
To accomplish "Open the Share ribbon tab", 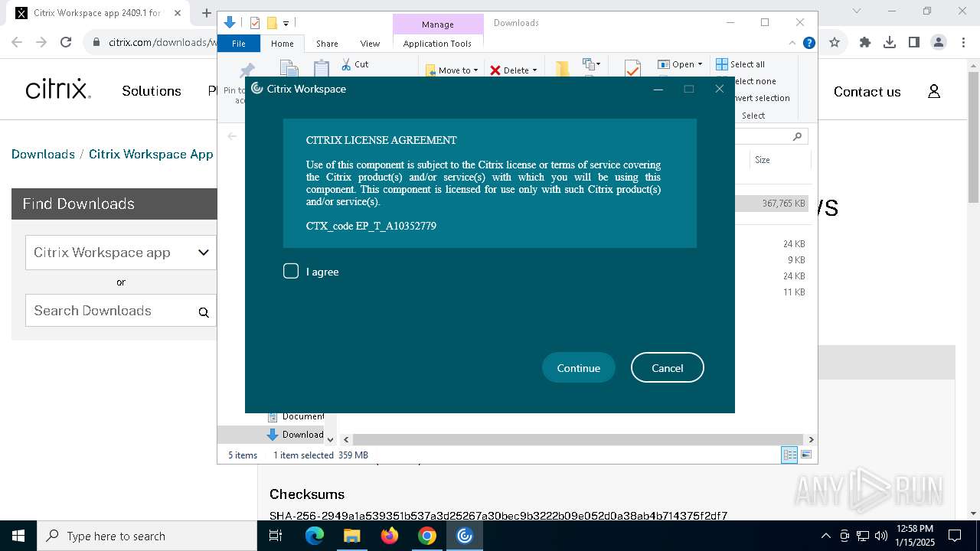I will [327, 44].
